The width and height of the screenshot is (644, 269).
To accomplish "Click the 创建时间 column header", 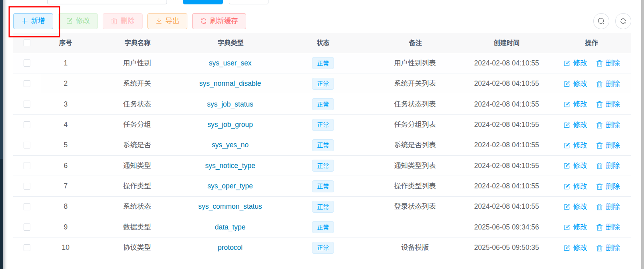I will pyautogui.click(x=506, y=43).
